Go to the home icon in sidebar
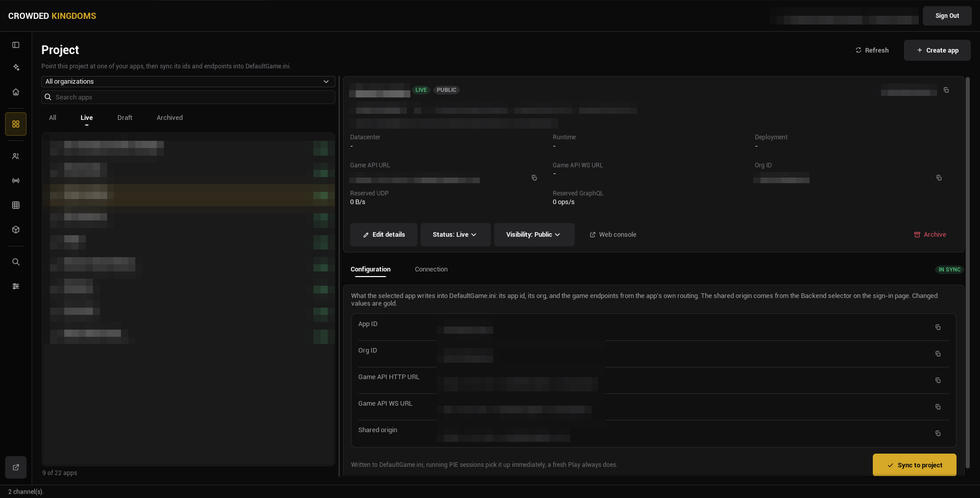Viewport: 980px width, 498px height. tap(16, 92)
